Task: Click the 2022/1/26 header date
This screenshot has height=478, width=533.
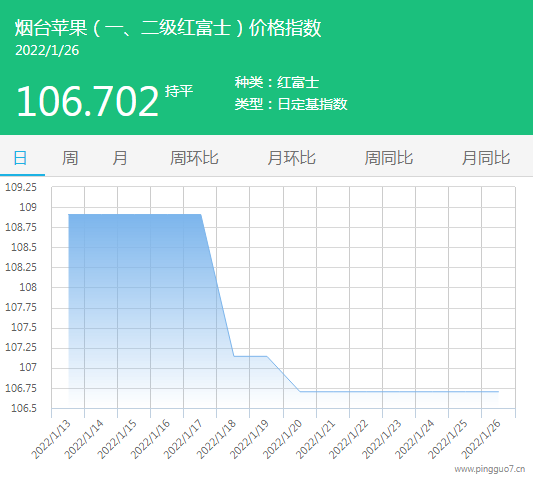Action: coord(47,51)
